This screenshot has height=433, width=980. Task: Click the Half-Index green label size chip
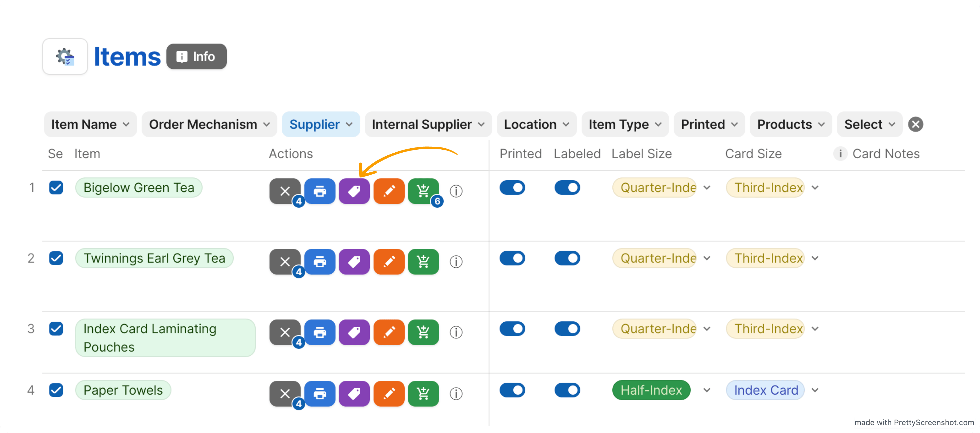[651, 390]
